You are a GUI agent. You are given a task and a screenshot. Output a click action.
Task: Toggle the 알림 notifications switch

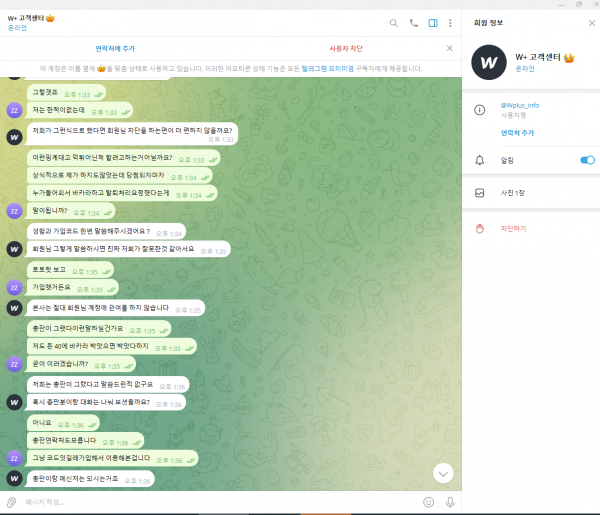tap(587, 160)
